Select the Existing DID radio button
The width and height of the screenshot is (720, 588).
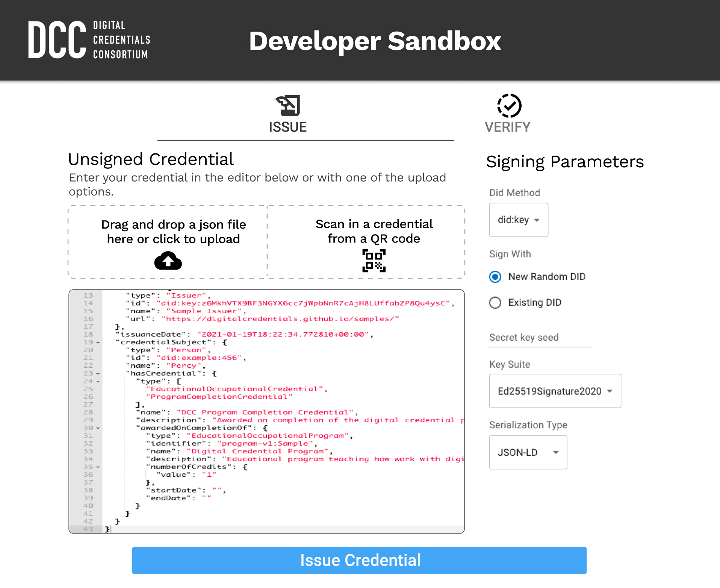pyautogui.click(x=495, y=302)
